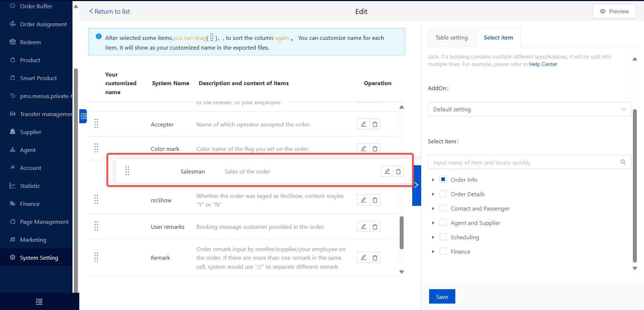Open the Help Center link
Screen dimensions: 644x310
coord(543,64)
